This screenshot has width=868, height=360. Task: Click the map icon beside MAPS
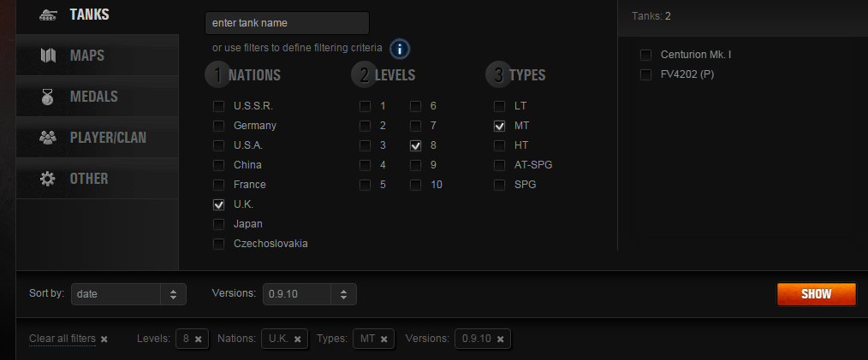(x=48, y=56)
